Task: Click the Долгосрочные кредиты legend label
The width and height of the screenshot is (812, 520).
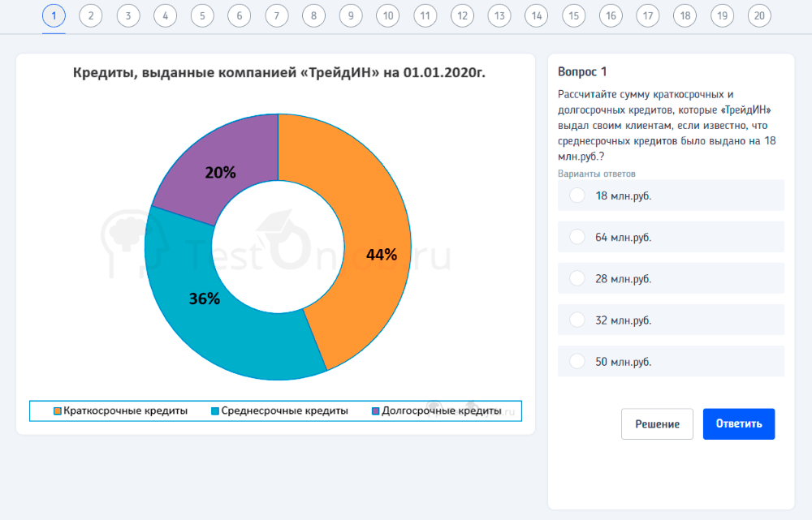Action: [442, 410]
